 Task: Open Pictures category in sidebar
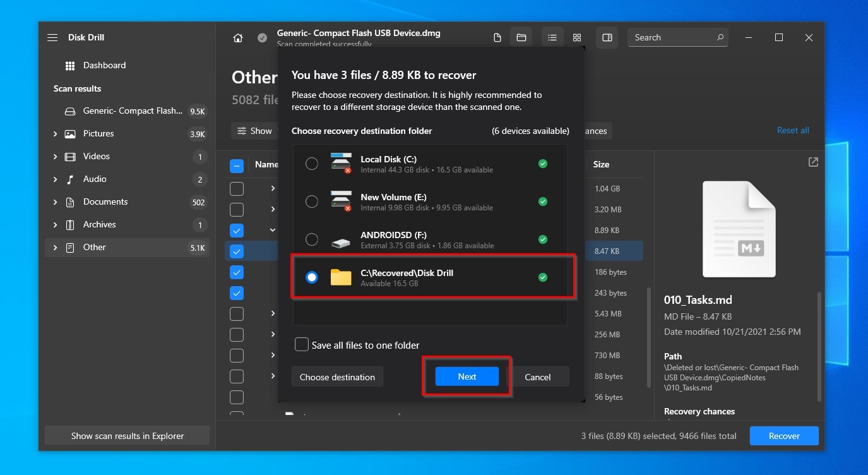point(127,134)
